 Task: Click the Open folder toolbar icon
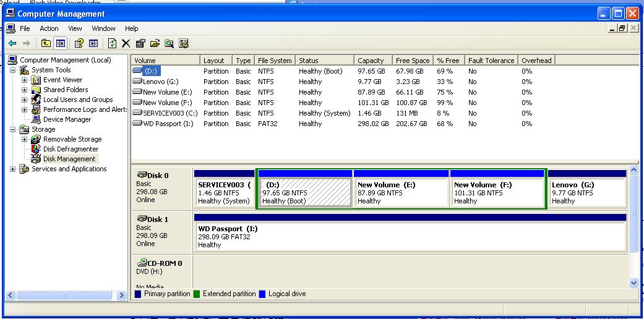[x=155, y=43]
